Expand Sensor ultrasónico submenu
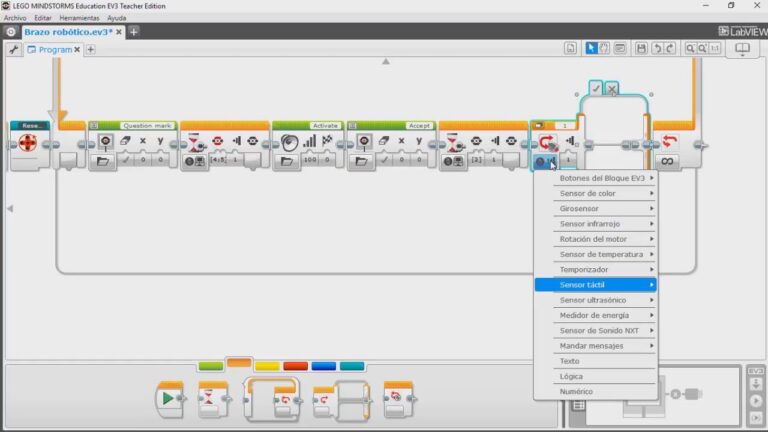The width and height of the screenshot is (768, 432). click(596, 300)
